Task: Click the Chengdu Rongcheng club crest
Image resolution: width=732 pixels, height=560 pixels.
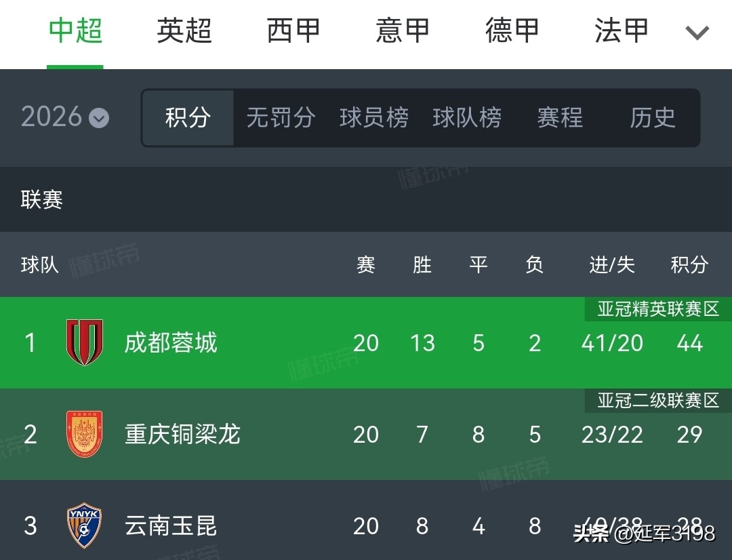Action: 85,342
